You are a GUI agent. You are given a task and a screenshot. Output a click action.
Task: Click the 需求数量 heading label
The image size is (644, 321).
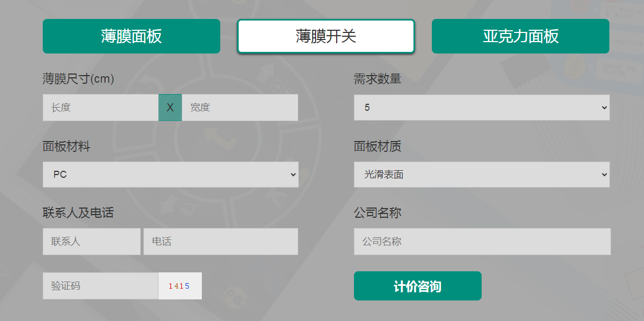[x=377, y=79]
